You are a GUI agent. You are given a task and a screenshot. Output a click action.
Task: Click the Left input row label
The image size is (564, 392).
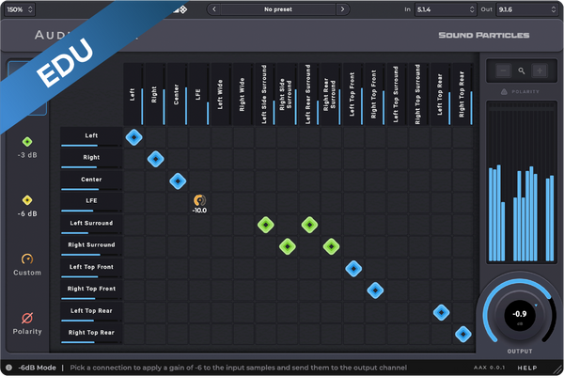[91, 136]
